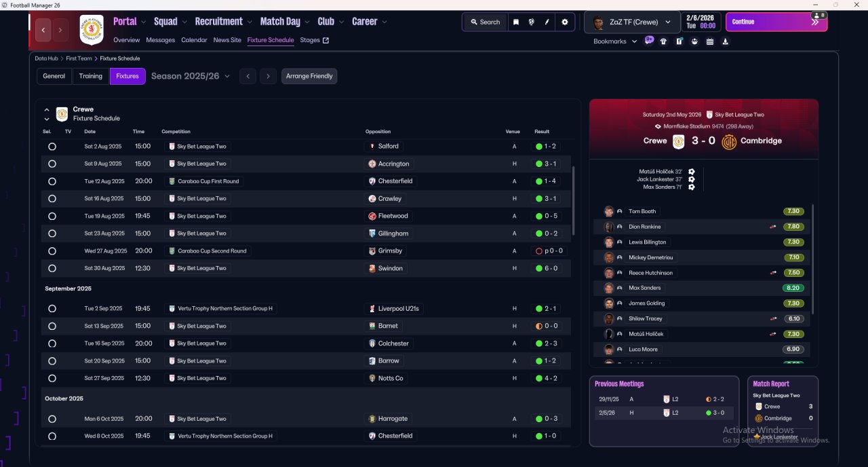Click the tactics board icon in bookmarks bar
The width and height of the screenshot is (868, 467).
pos(679,41)
